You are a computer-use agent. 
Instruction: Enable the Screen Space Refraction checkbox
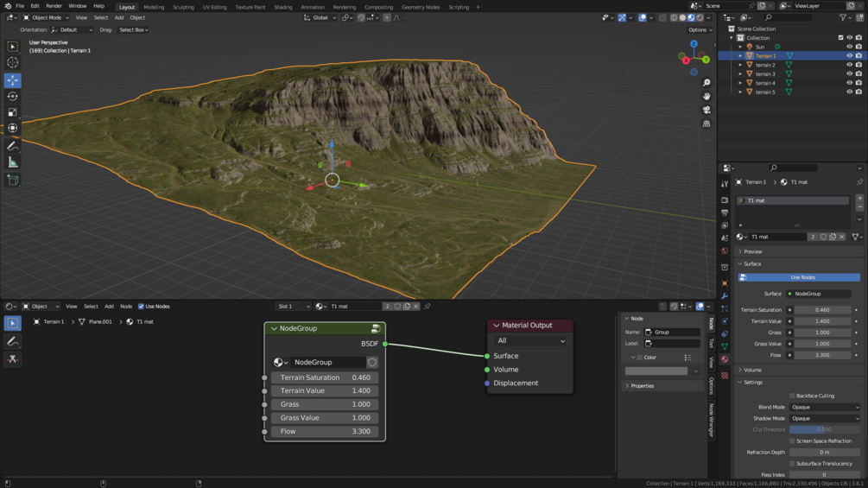point(792,441)
